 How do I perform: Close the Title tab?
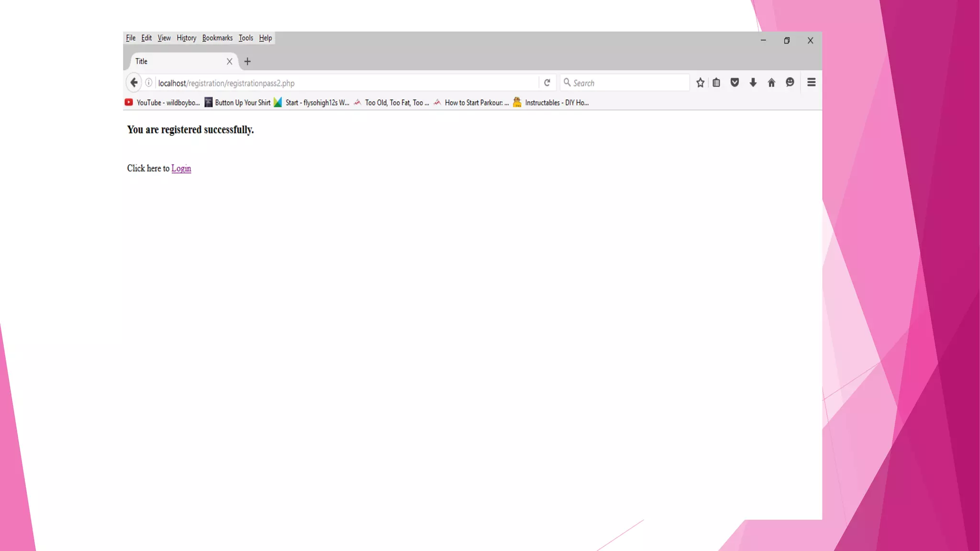pyautogui.click(x=229, y=61)
